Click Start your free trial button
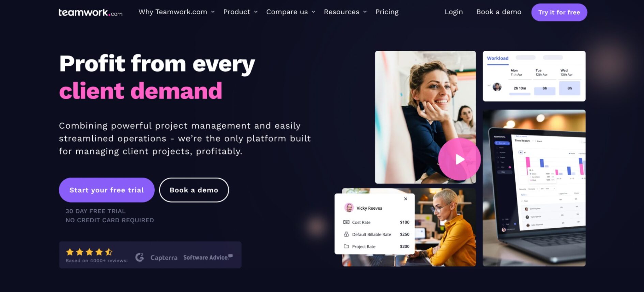 tap(107, 190)
